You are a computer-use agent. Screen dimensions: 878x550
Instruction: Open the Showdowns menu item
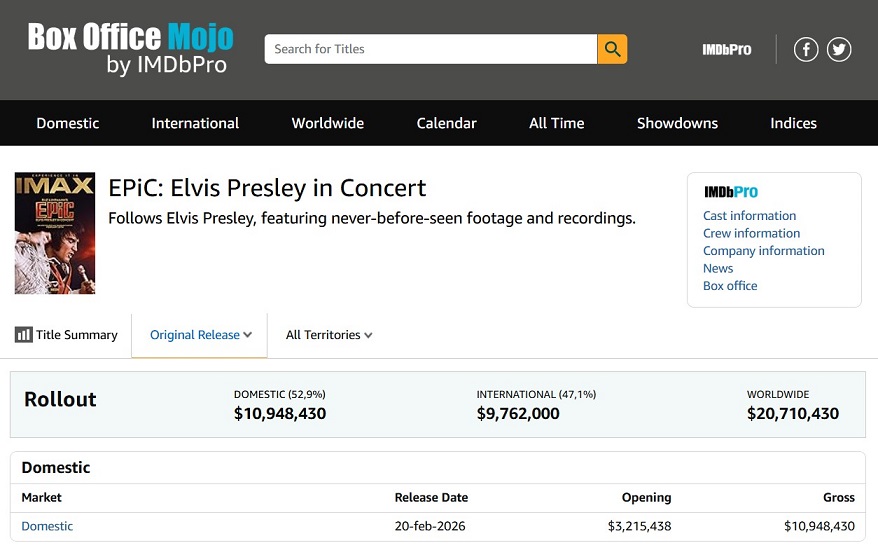click(677, 123)
